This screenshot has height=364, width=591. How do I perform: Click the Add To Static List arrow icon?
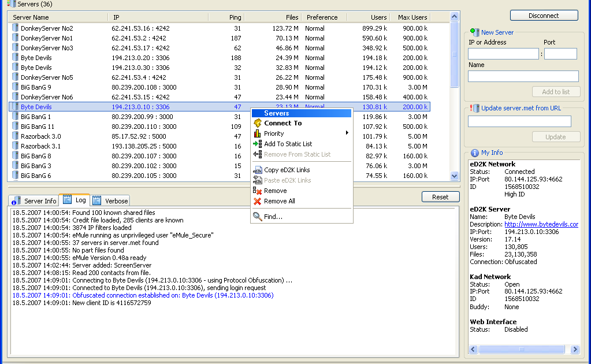258,143
